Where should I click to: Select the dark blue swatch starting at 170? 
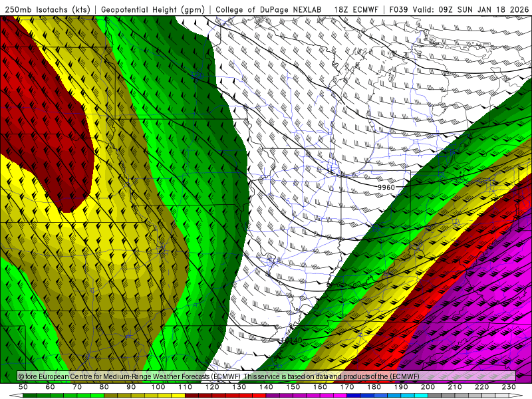coord(354,396)
